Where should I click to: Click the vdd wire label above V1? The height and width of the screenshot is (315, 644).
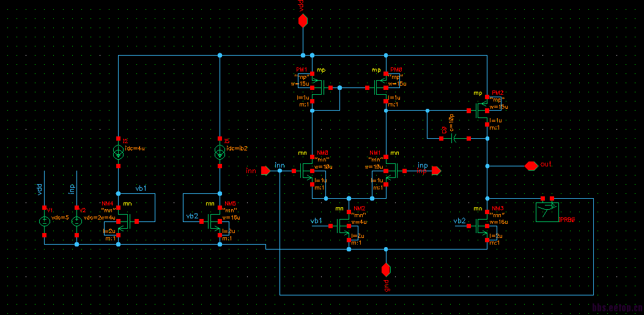click(40, 190)
